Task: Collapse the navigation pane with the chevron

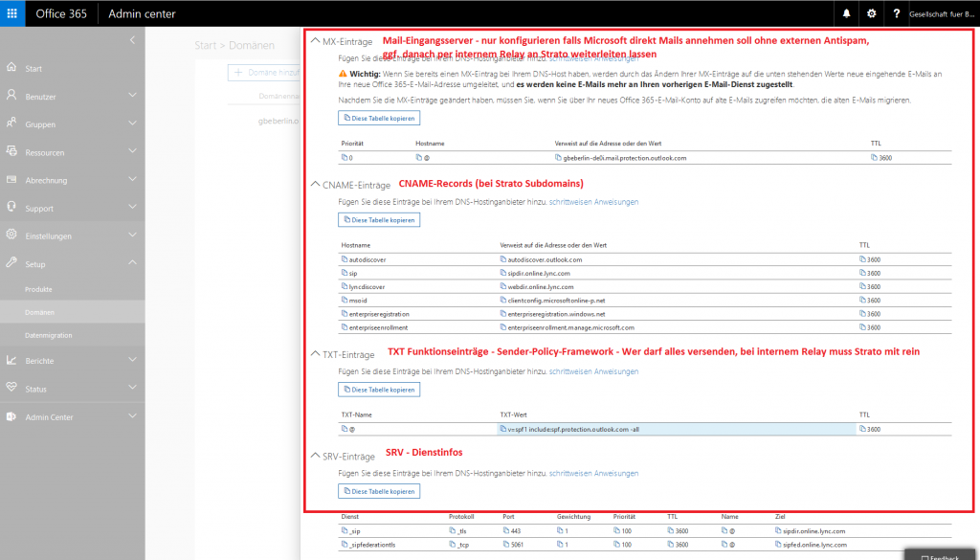Action: pyautogui.click(x=131, y=40)
